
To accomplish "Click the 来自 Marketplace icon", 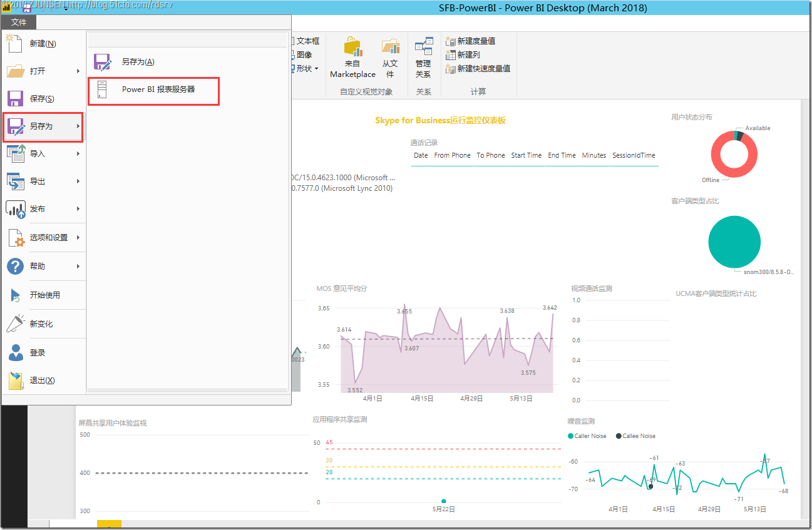I will [353, 46].
